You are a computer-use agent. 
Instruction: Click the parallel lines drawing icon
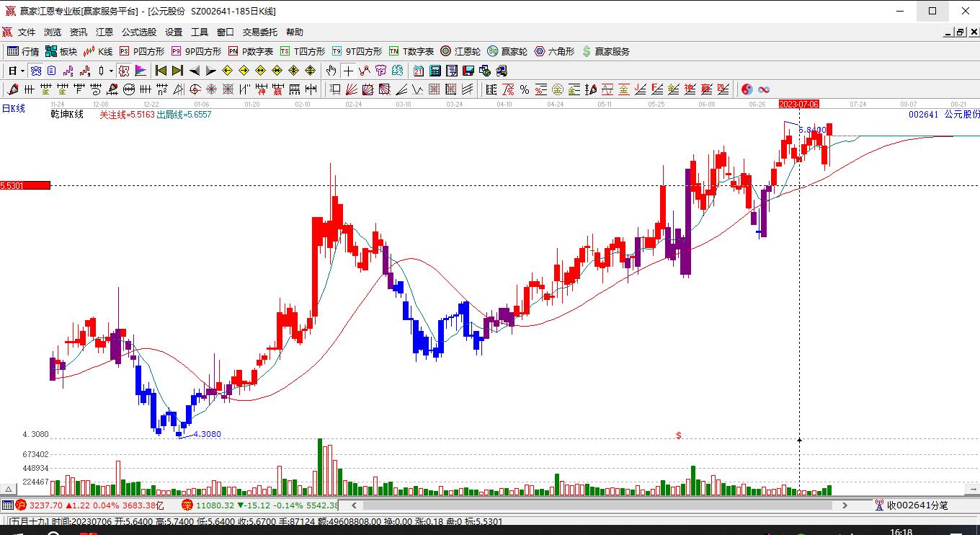click(x=467, y=89)
